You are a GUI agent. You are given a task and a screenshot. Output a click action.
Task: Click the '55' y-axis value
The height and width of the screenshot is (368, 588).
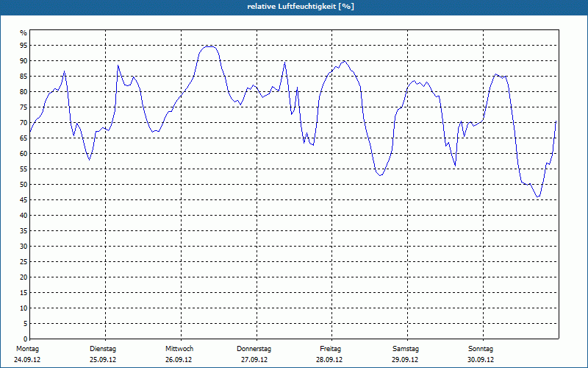click(24, 169)
